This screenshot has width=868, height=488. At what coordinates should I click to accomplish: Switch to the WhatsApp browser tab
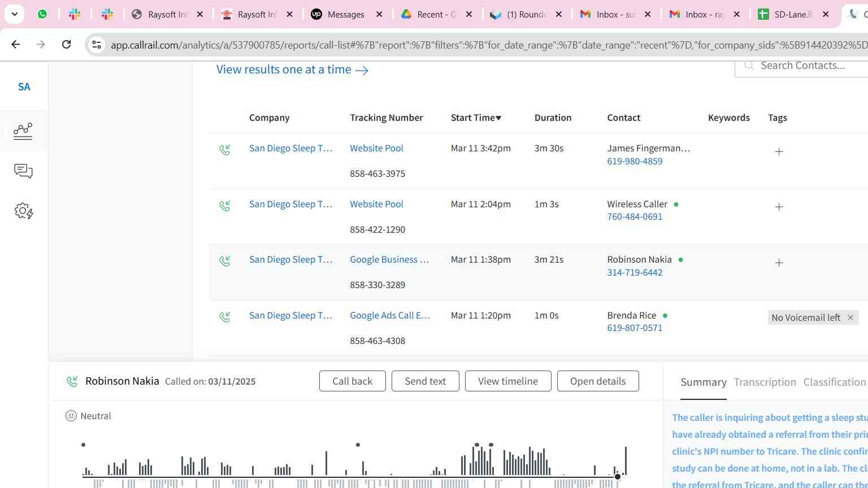click(42, 14)
